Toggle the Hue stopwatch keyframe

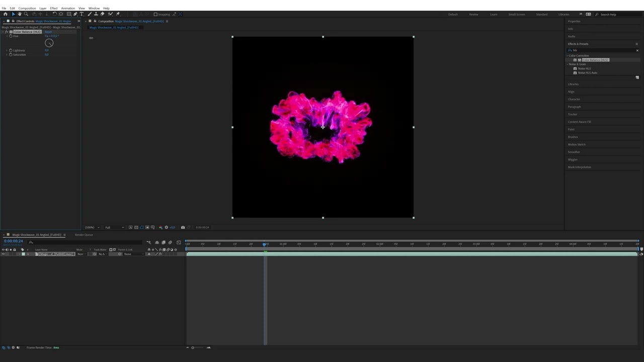pos(11,36)
